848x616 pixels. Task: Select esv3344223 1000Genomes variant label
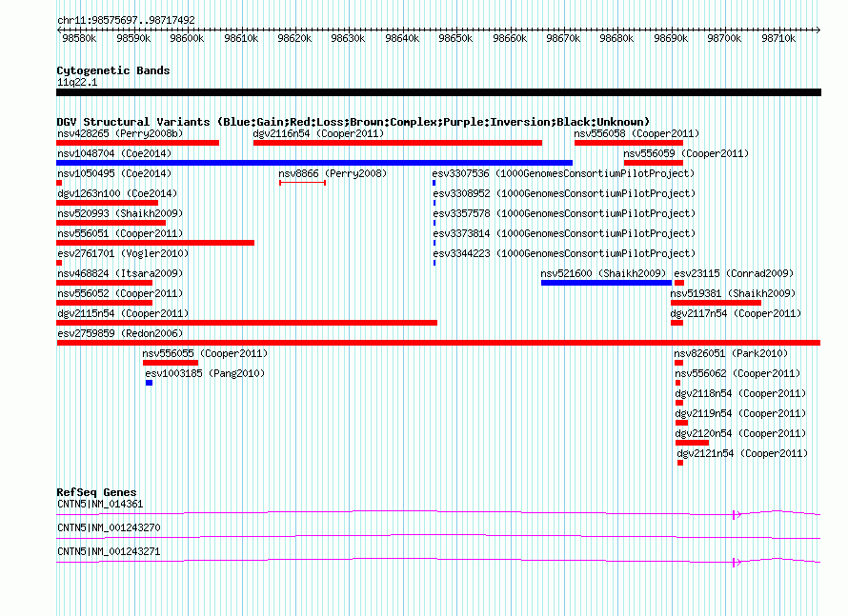pyautogui.click(x=564, y=253)
